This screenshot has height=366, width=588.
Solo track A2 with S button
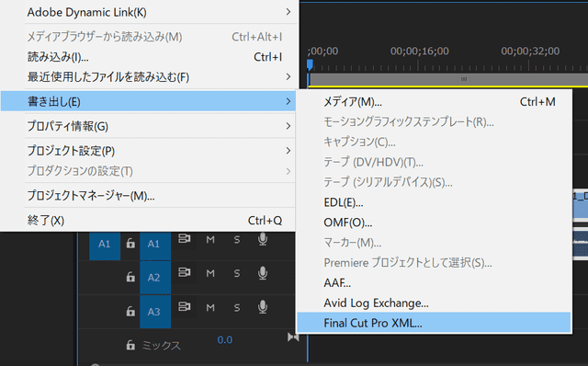pos(237,273)
